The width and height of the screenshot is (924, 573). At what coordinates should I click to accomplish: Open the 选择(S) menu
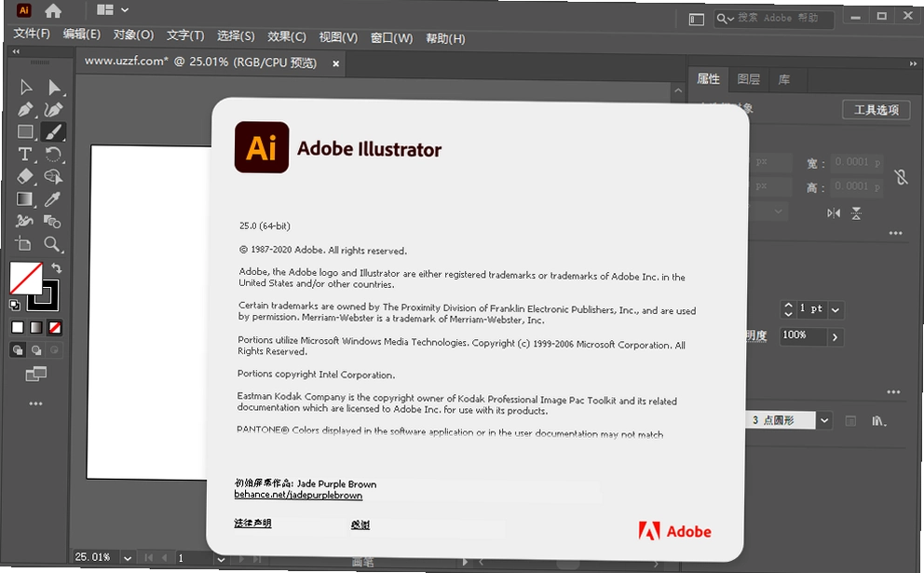tap(236, 36)
